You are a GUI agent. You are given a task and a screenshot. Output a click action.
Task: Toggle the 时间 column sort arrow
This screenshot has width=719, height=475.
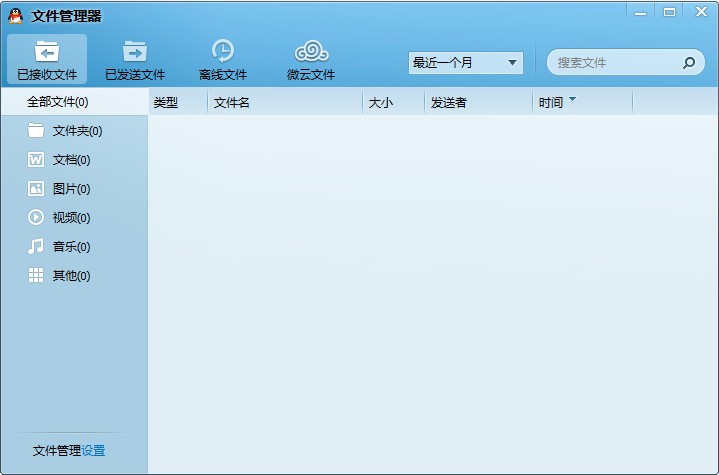tap(572, 99)
